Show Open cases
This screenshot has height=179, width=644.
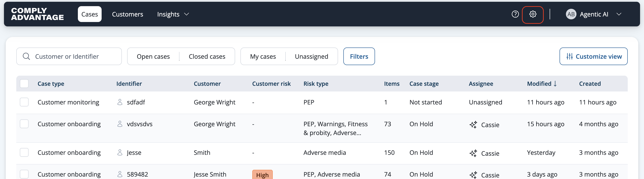(153, 57)
